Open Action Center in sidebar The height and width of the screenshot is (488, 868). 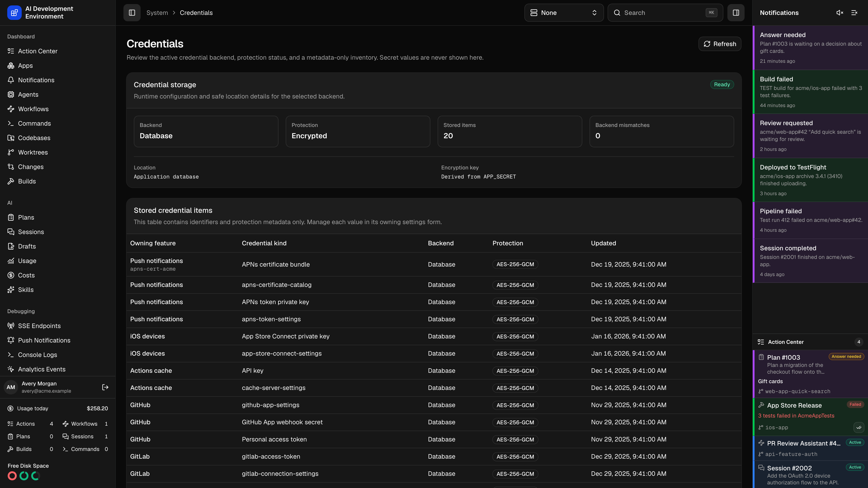58,51
